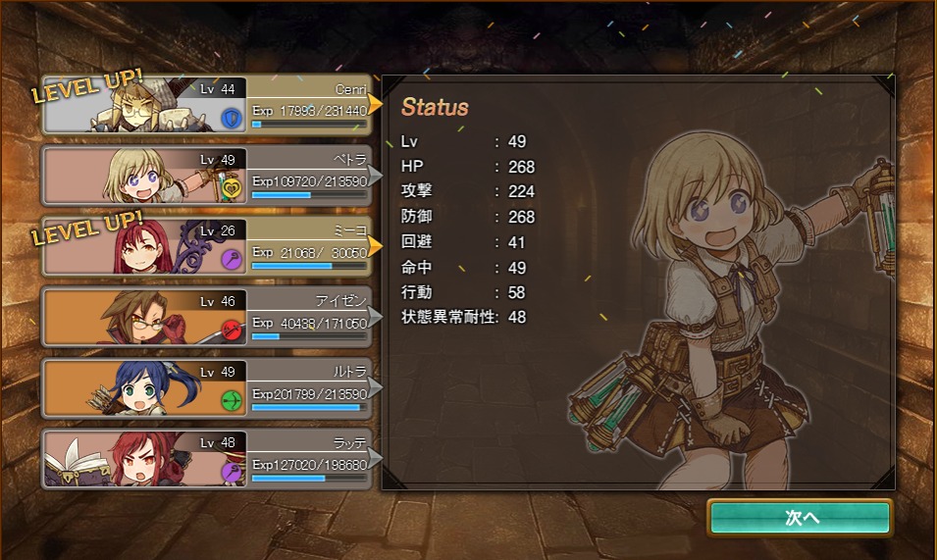Click Cenri's armored portrait thumbnail
This screenshot has width=937, height=560.
coord(145,105)
